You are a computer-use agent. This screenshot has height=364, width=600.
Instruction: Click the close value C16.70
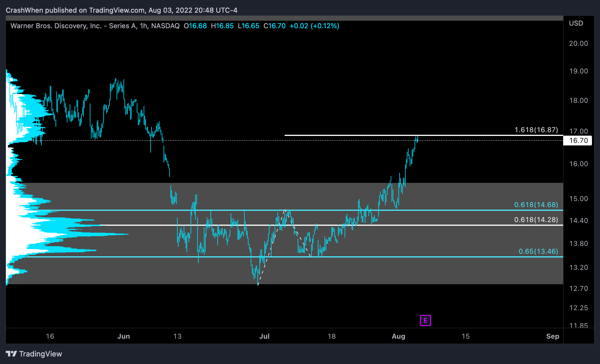pyautogui.click(x=274, y=26)
